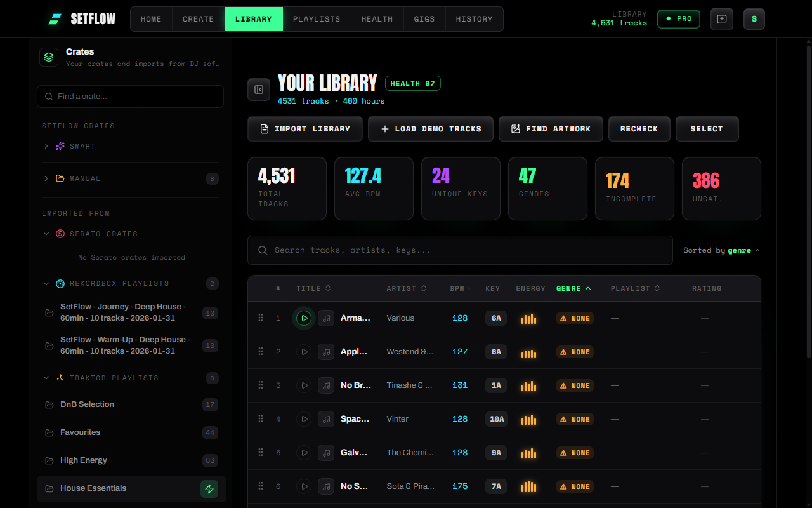Load demo tracks into the library

tap(431, 129)
